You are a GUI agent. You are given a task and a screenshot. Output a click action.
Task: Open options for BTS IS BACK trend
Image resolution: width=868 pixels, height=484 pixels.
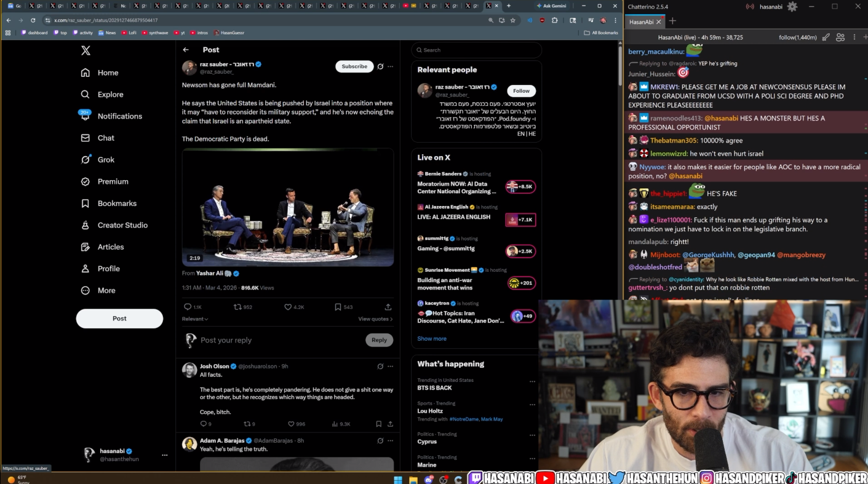533,381
